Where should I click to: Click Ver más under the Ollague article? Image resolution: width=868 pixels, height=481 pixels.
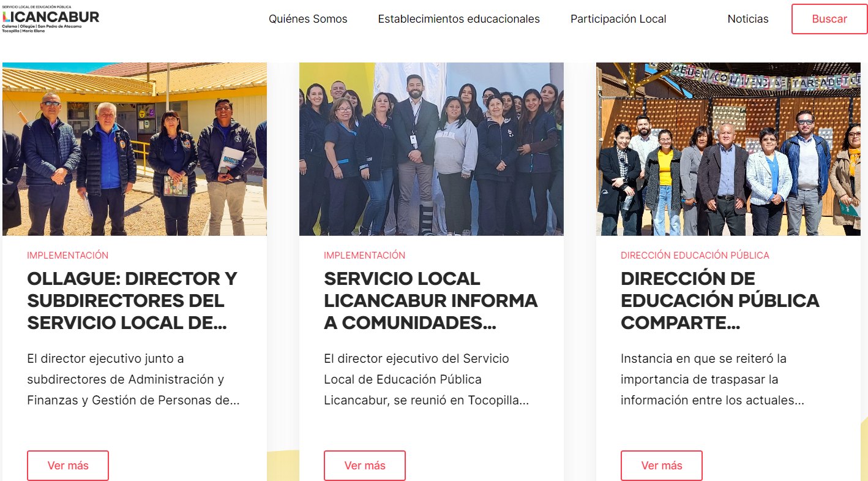[x=68, y=466]
